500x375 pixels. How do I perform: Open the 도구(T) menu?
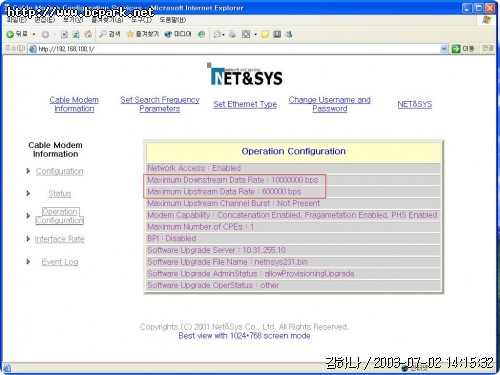(141, 20)
